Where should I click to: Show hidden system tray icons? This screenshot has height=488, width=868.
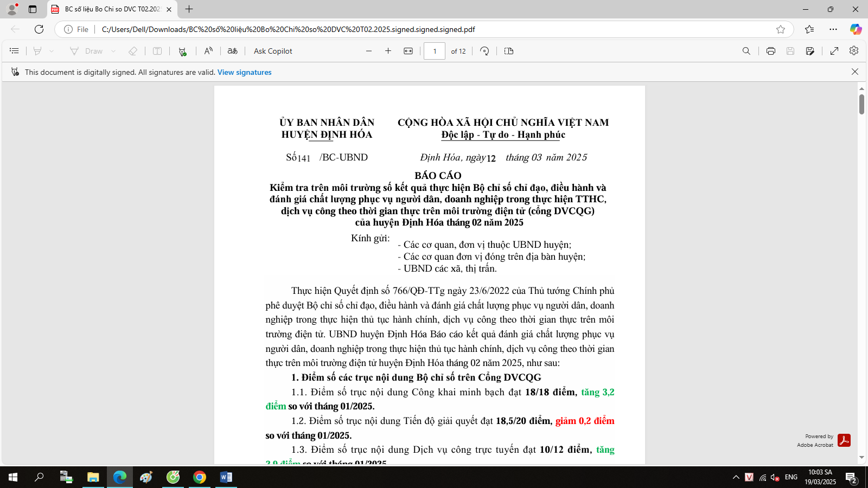tap(736, 477)
